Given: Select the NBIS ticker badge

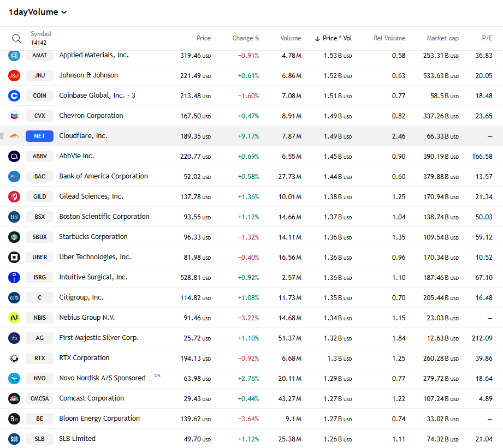Looking at the screenshot, I should click(x=39, y=318).
